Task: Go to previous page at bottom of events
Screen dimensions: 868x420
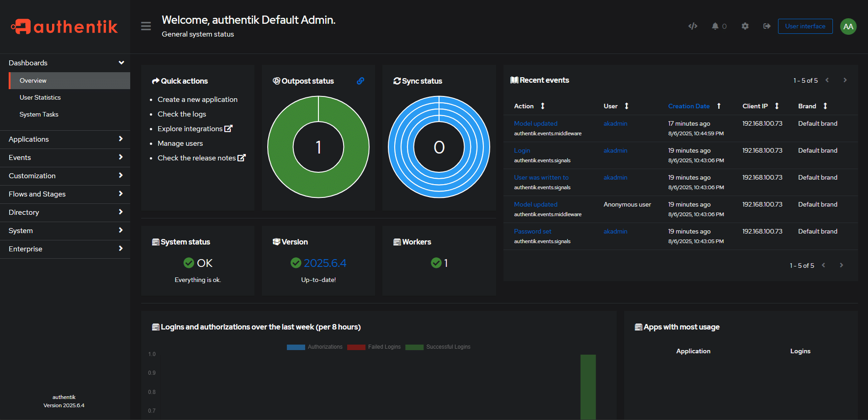Action: tap(823, 265)
